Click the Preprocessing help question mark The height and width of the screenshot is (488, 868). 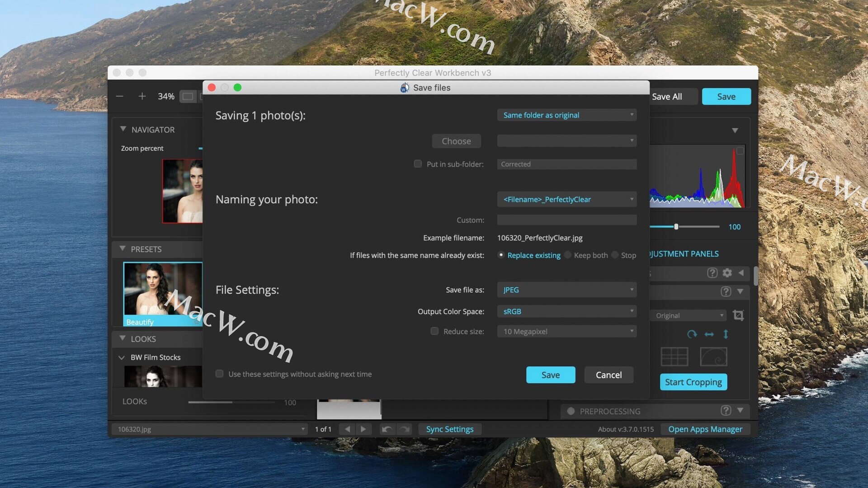click(x=726, y=410)
